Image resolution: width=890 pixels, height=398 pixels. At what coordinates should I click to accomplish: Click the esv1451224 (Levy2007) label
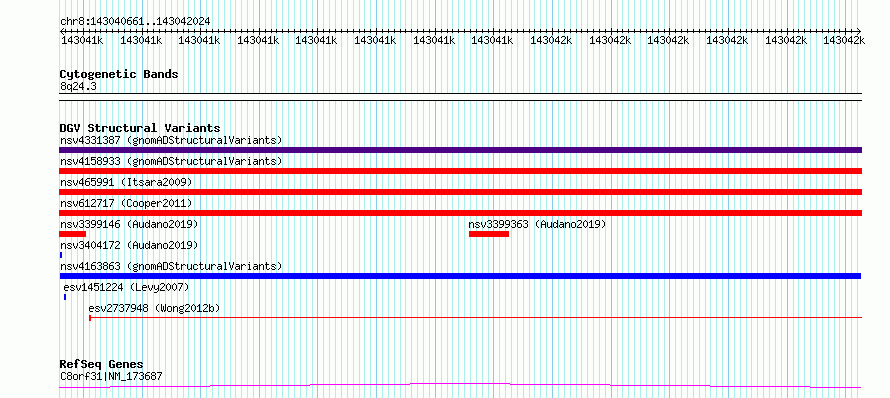(x=126, y=287)
